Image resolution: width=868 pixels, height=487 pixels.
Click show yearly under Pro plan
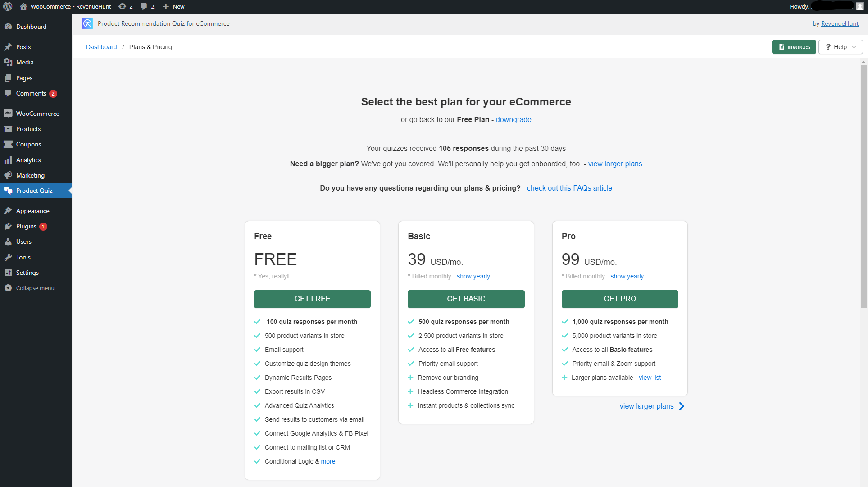click(x=627, y=277)
